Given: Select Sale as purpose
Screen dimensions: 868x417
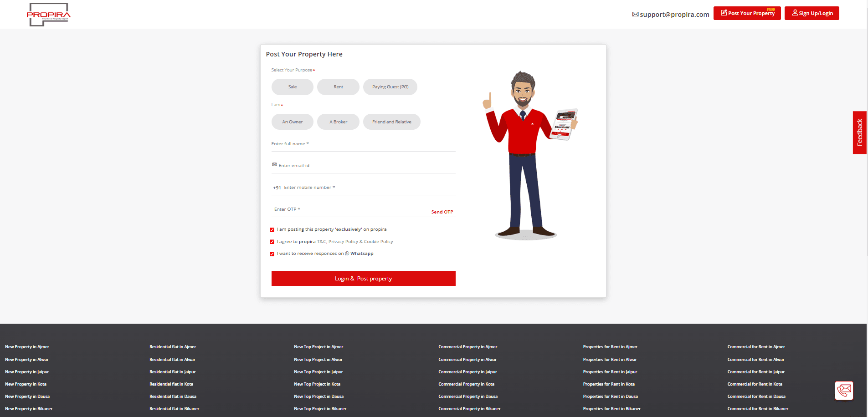Looking at the screenshot, I should tap(293, 87).
